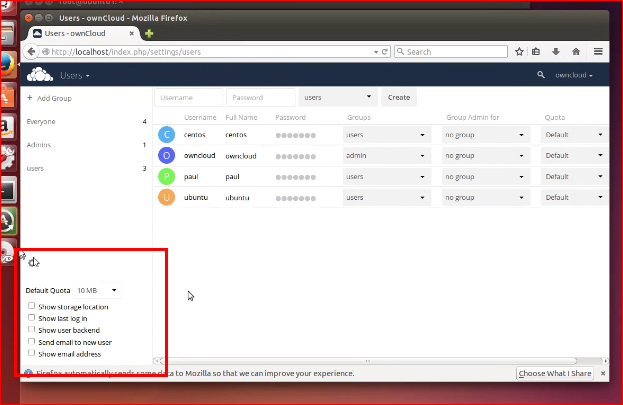Open Quota dropdown for ubuntu

tap(575, 198)
